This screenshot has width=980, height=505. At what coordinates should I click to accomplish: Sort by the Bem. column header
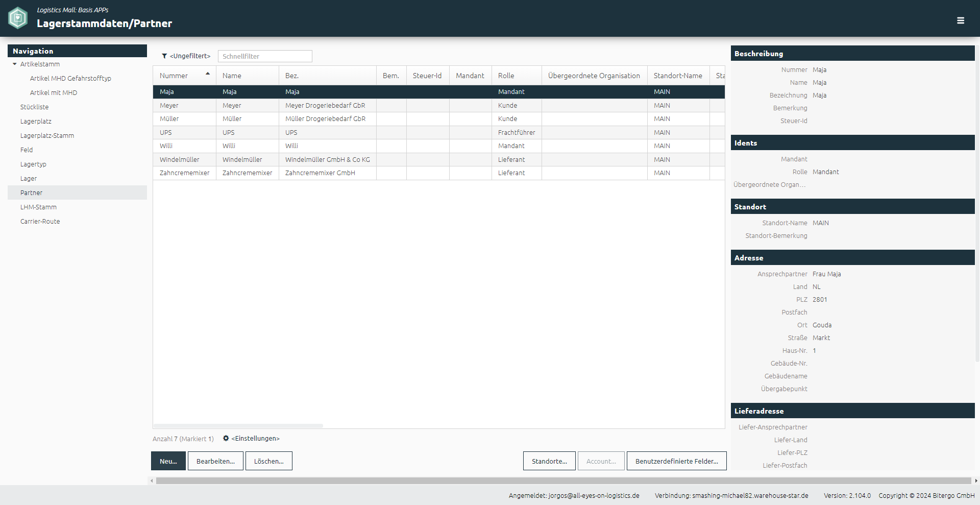[x=391, y=76]
